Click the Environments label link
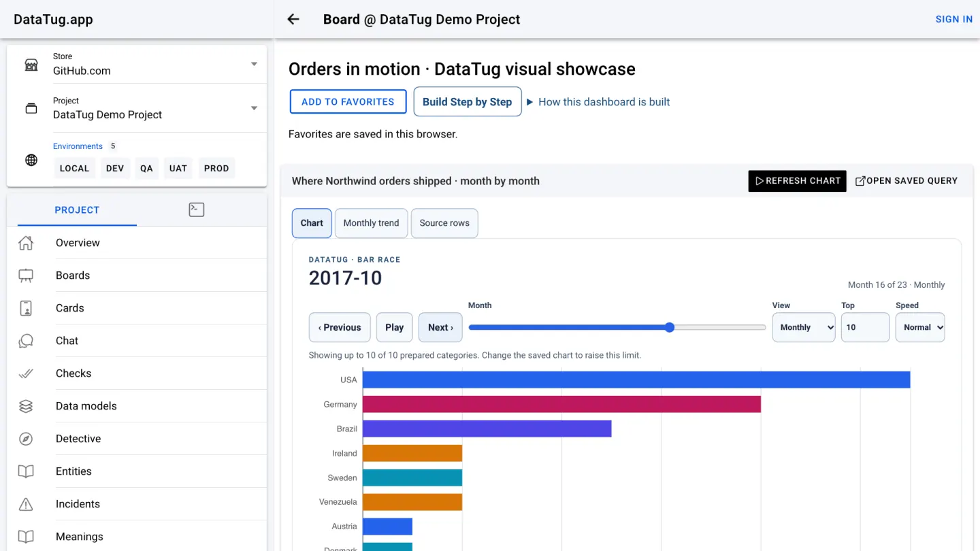980x551 pixels. (x=78, y=146)
